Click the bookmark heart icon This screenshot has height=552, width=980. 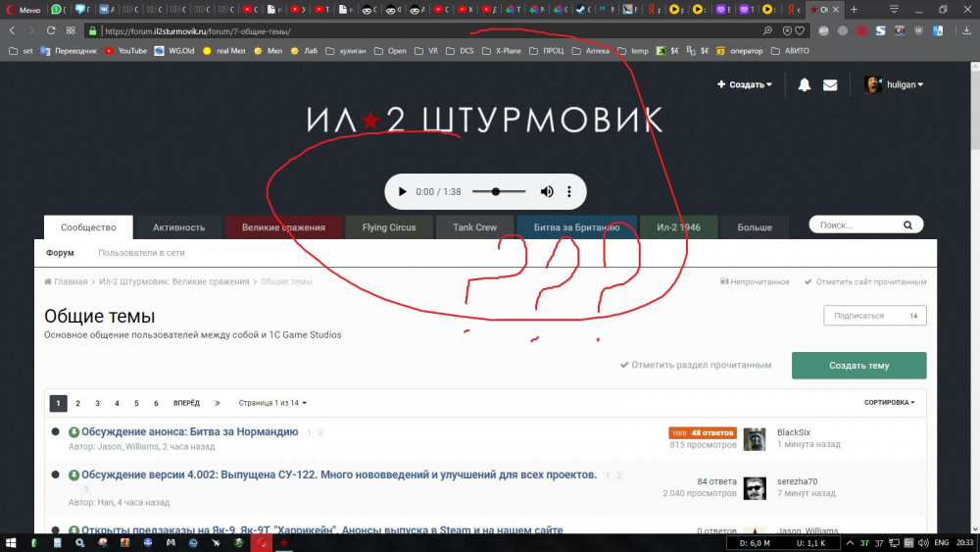800,31
